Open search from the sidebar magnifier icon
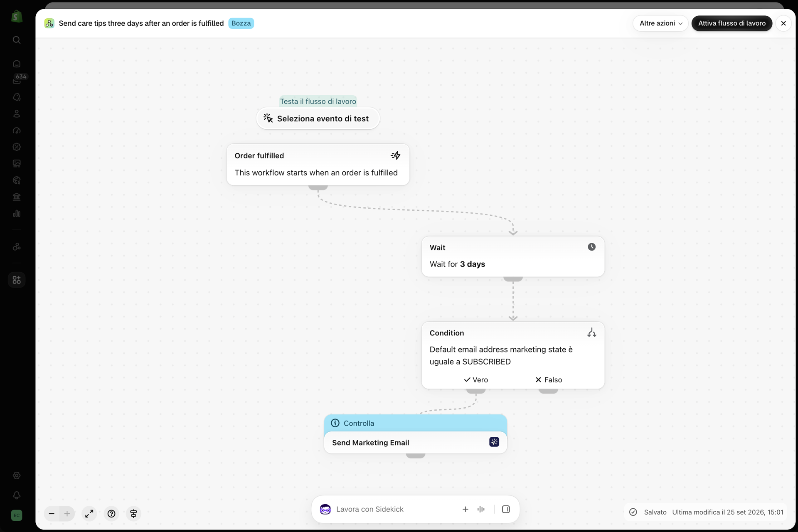The image size is (798, 532). 17,40
